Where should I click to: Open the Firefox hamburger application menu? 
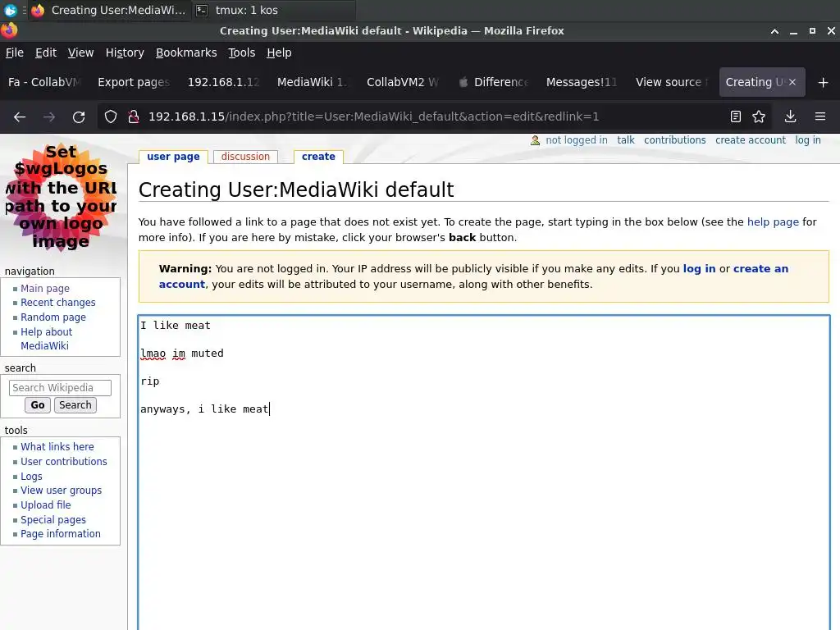click(x=819, y=116)
